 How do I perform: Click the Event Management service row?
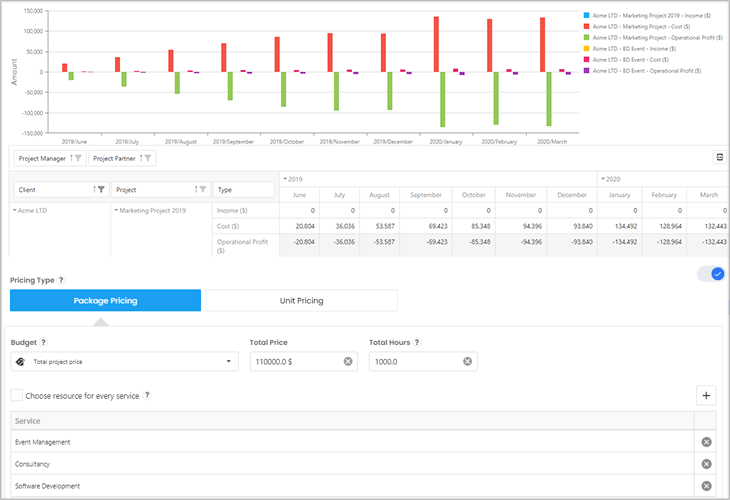pos(352,442)
